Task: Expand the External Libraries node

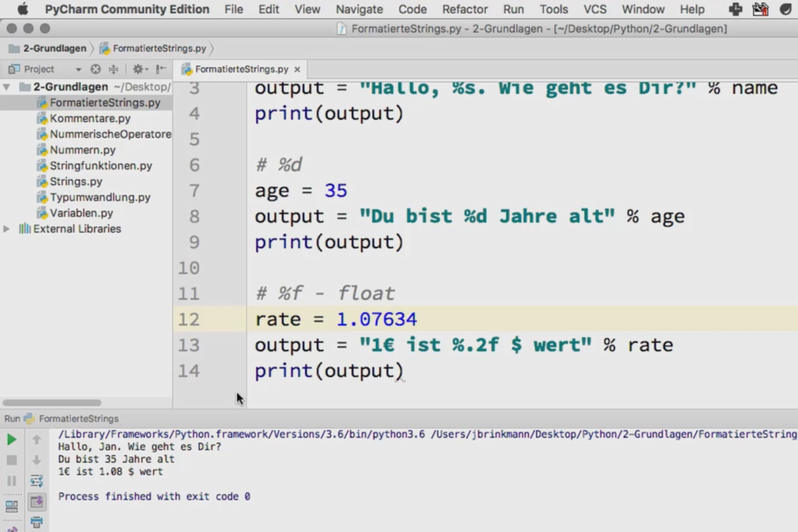Action: (x=7, y=229)
